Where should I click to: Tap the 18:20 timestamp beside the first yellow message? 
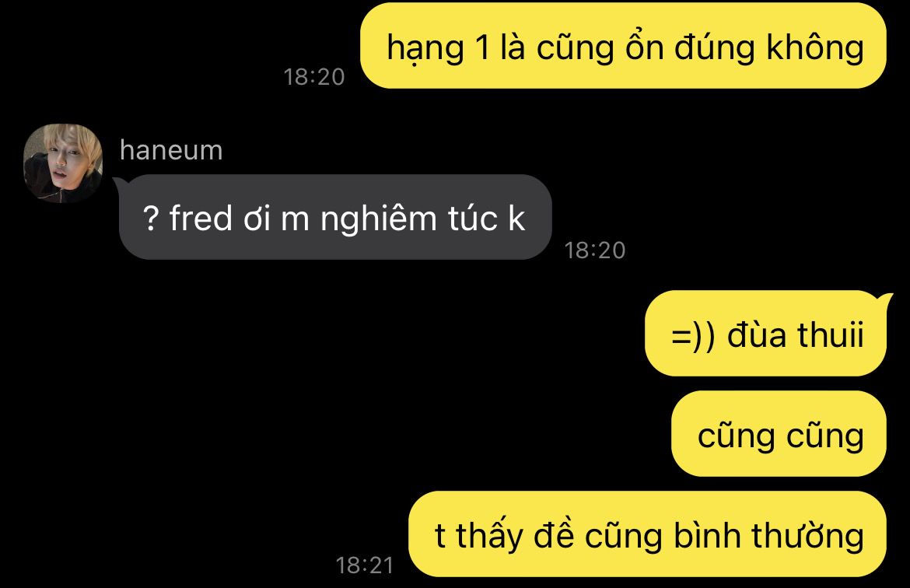click(x=314, y=77)
